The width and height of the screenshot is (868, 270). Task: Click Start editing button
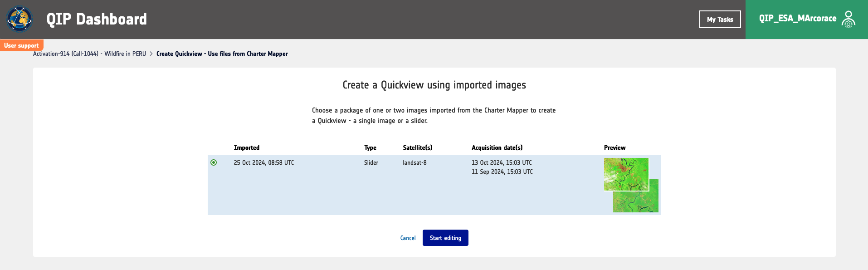445,238
